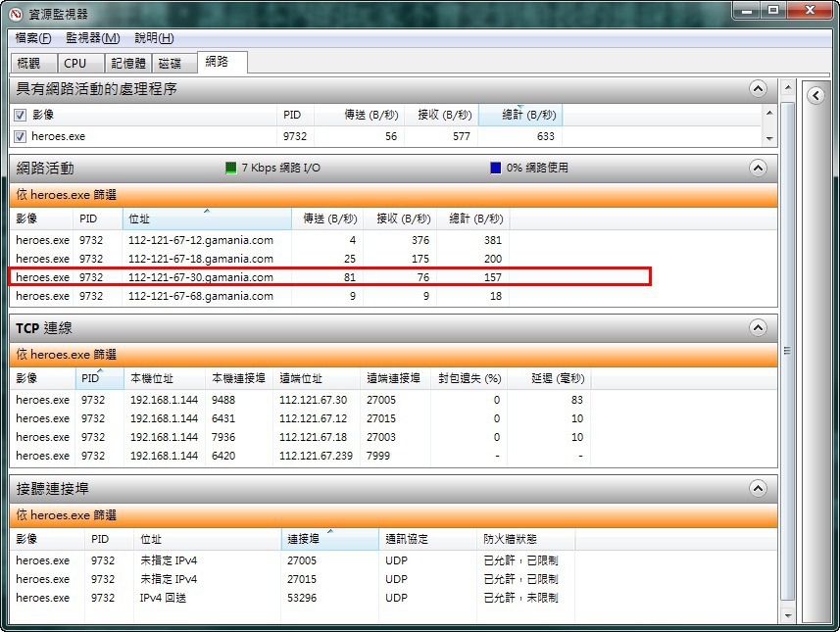Sort listening ports by 通訊協定 column

(x=427, y=539)
